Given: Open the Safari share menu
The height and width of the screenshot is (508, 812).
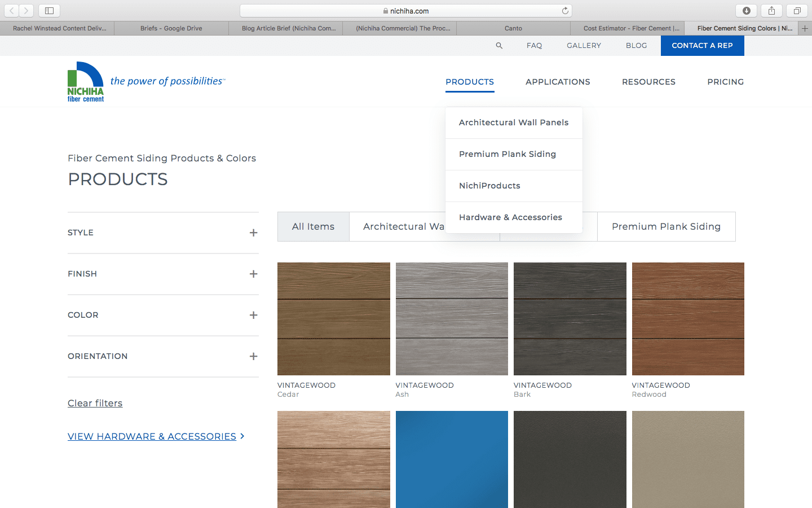Looking at the screenshot, I should tap(771, 11).
